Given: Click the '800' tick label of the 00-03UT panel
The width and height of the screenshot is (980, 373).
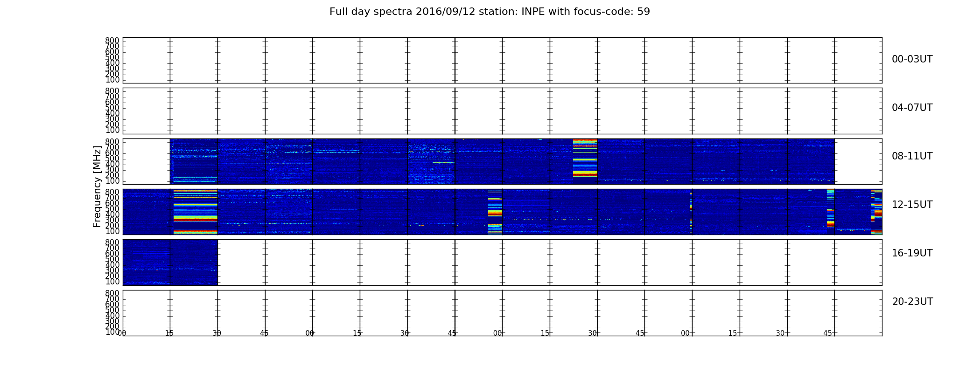Looking at the screenshot, I should coord(112,41).
